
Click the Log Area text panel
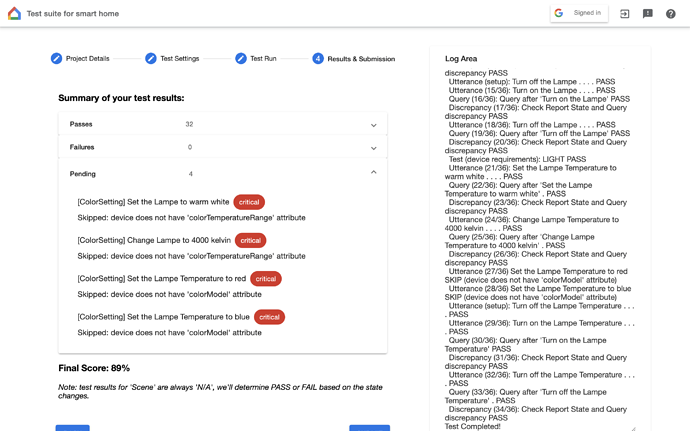(x=540, y=249)
